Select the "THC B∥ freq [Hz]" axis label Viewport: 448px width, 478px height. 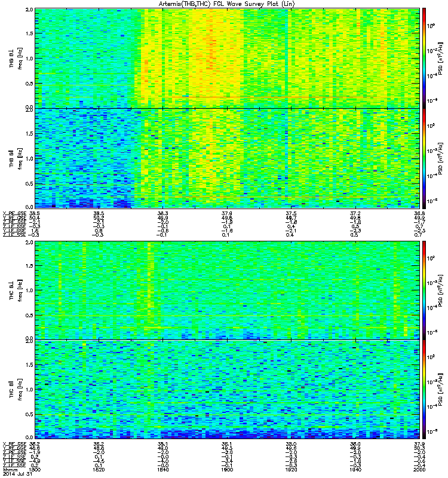pos(16,390)
